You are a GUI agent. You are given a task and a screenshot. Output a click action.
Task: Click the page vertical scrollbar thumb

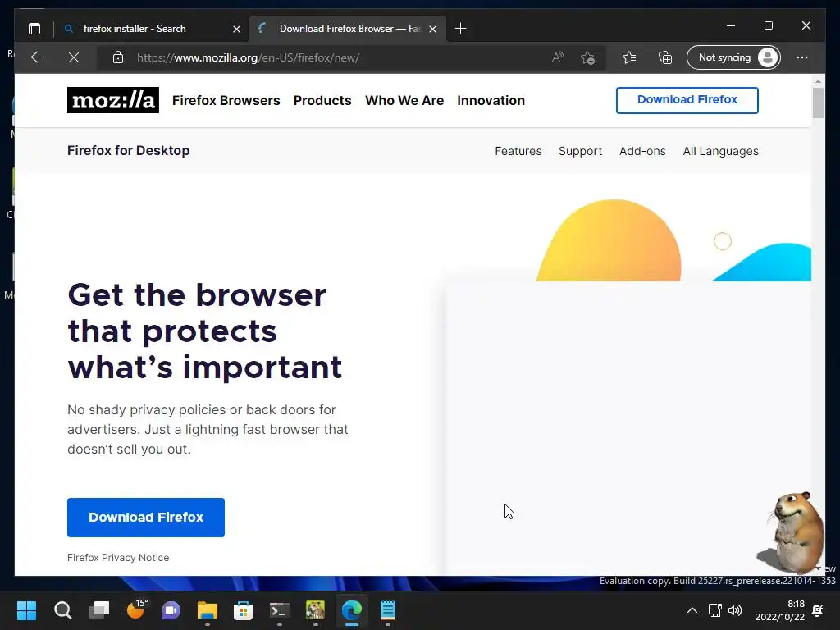[x=818, y=103]
